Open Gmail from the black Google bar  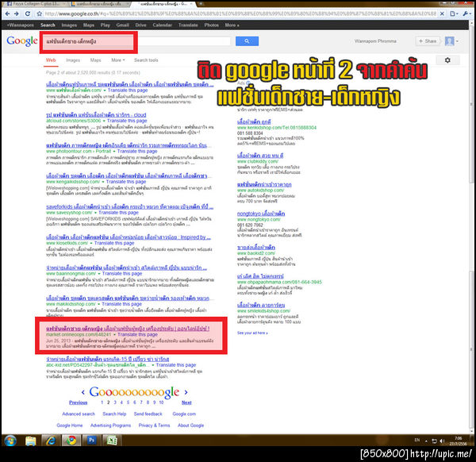123,25
